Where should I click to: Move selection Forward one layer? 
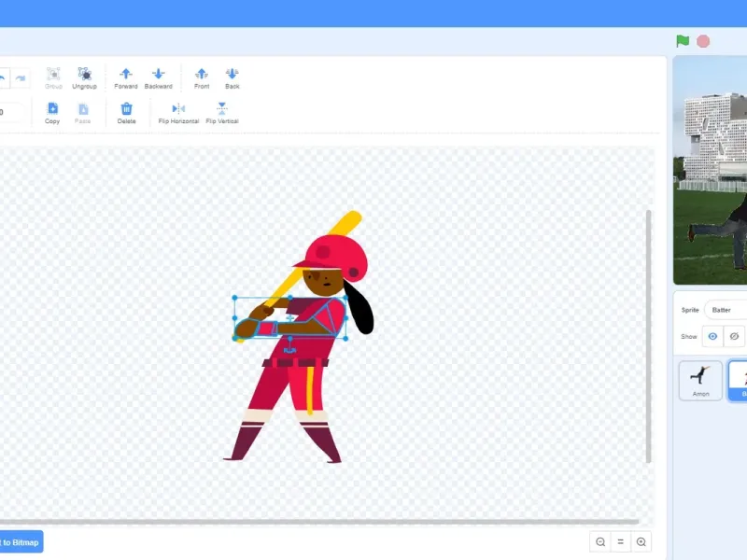[x=126, y=78]
